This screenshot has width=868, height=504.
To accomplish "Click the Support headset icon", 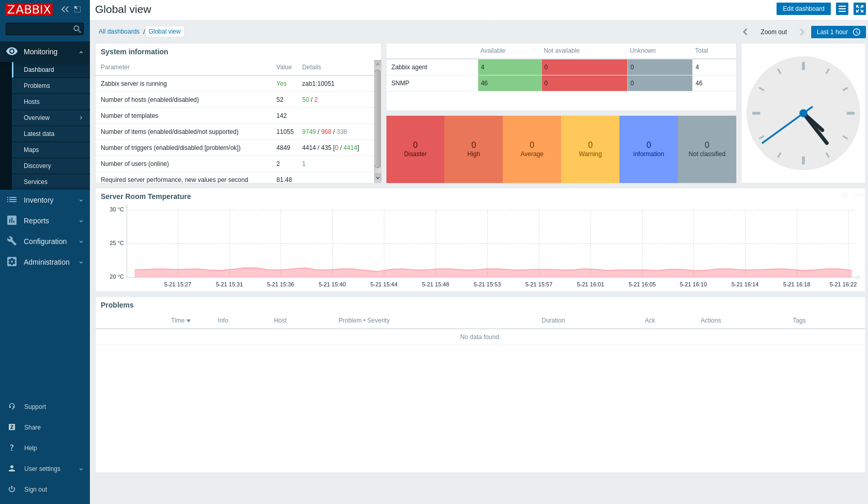I will 12,406.
